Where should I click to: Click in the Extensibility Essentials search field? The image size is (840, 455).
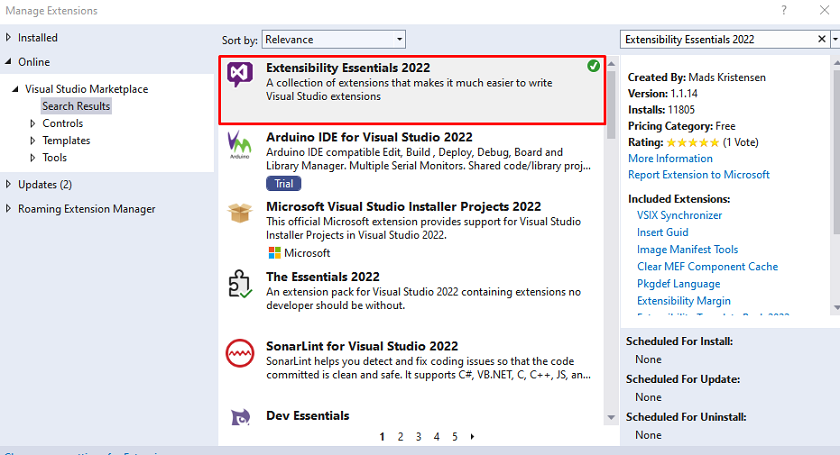point(718,40)
